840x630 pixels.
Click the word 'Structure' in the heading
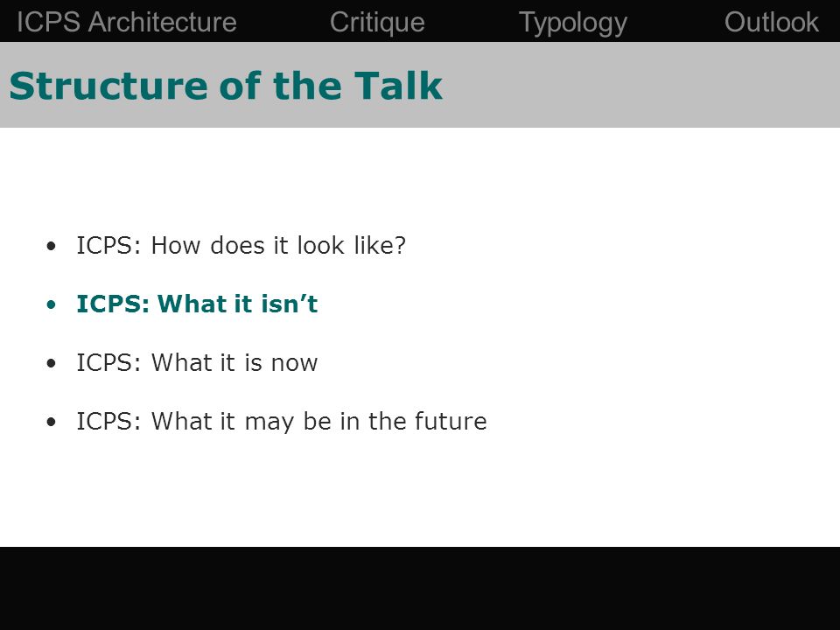(108, 86)
